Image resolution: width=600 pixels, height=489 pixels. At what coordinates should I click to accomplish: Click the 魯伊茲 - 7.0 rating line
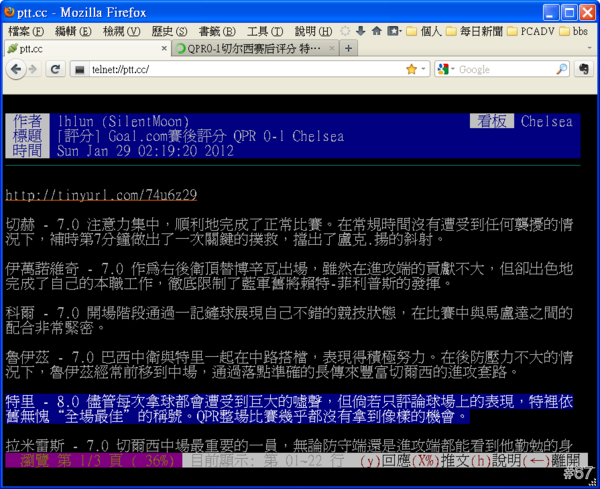[289, 365]
